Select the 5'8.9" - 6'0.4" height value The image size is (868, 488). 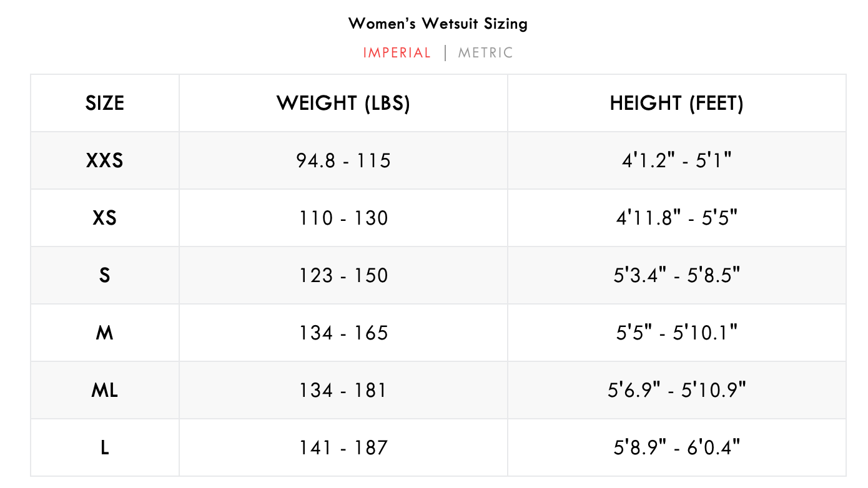click(x=676, y=447)
